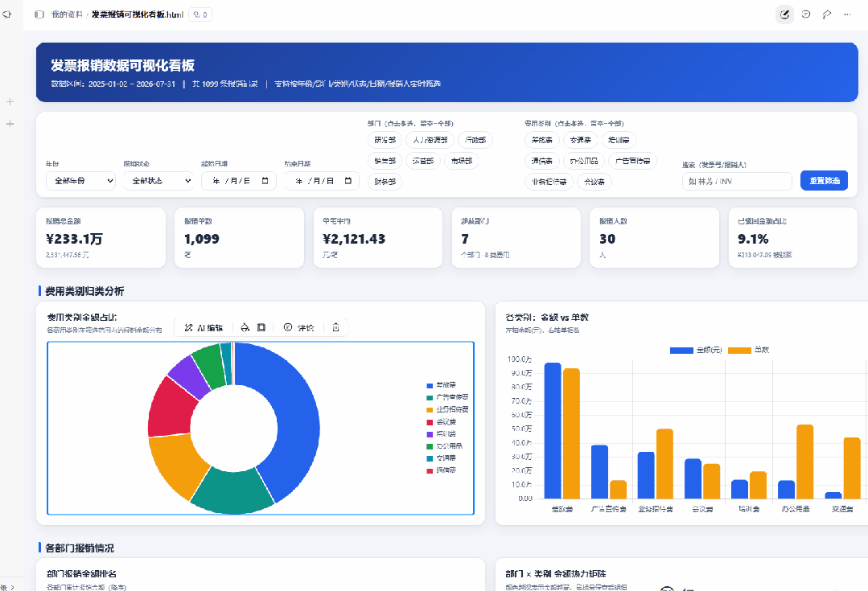Click the share arrow icon in top bar
Image resolution: width=868 pixels, height=591 pixels.
tap(827, 14)
